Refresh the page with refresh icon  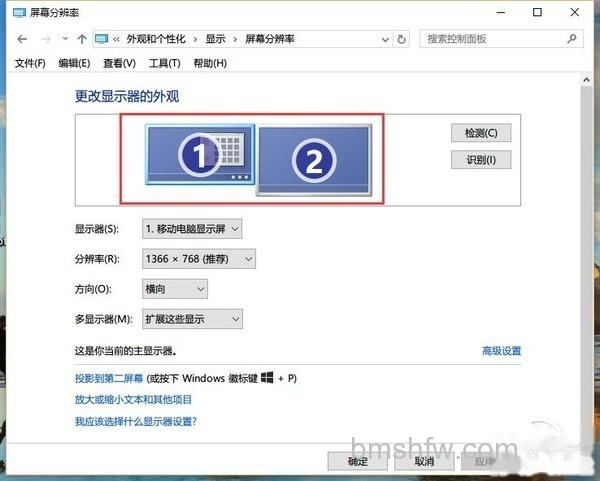coord(401,39)
